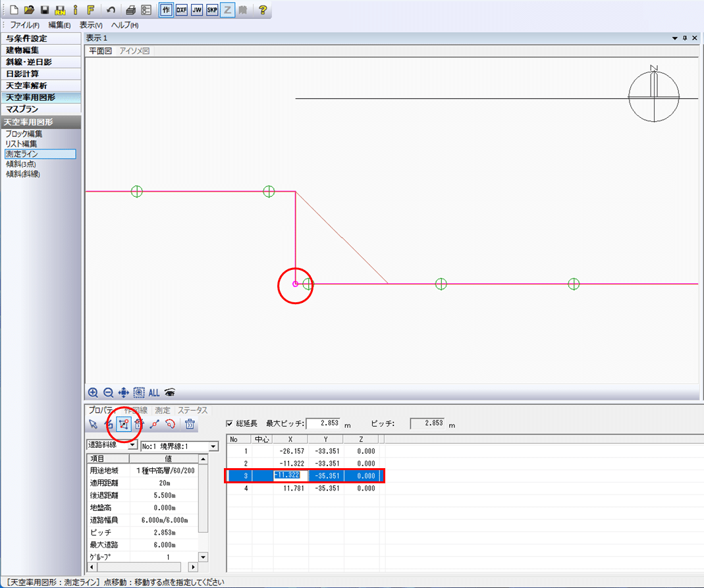Toggle the 総延長 checkbox
This screenshot has width=704, height=588.
pyautogui.click(x=229, y=423)
